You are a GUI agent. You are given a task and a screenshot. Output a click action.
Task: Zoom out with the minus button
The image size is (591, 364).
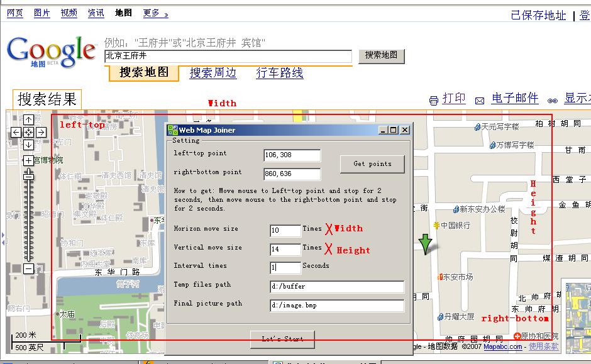point(29,268)
